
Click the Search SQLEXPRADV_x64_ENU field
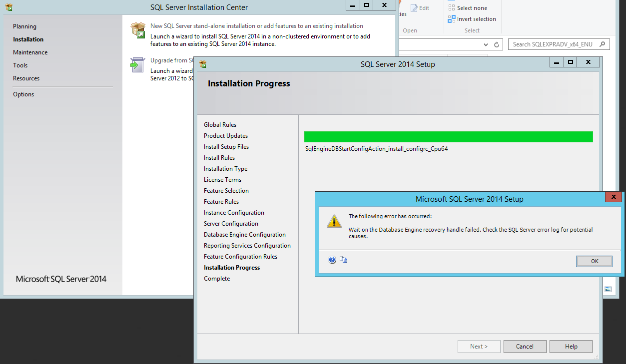pyautogui.click(x=552, y=44)
